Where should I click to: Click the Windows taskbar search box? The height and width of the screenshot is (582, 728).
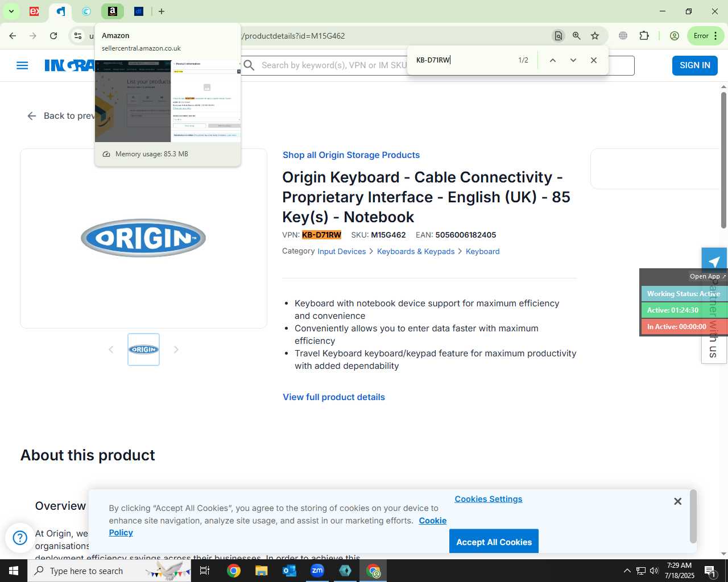click(109, 571)
